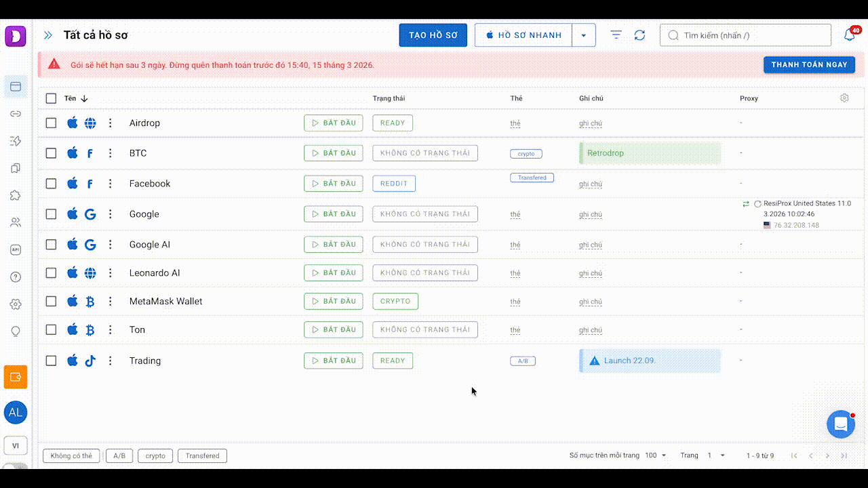The height and width of the screenshot is (488, 868).
Task: Open the extensions puzzle icon in sidebar
Action: (16, 195)
